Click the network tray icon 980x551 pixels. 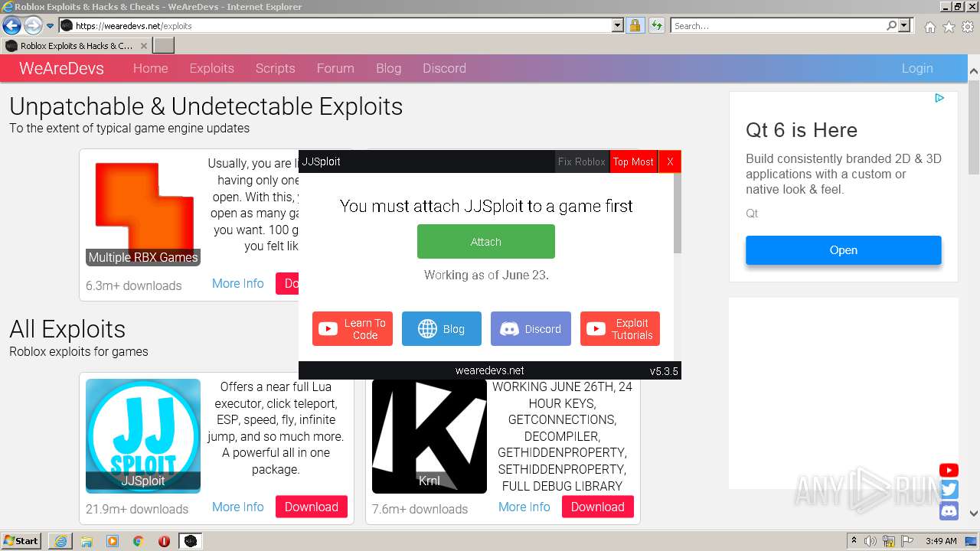pos(889,541)
